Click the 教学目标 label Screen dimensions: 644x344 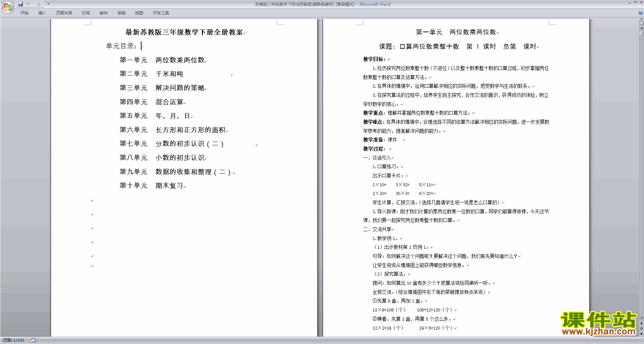[x=374, y=59]
